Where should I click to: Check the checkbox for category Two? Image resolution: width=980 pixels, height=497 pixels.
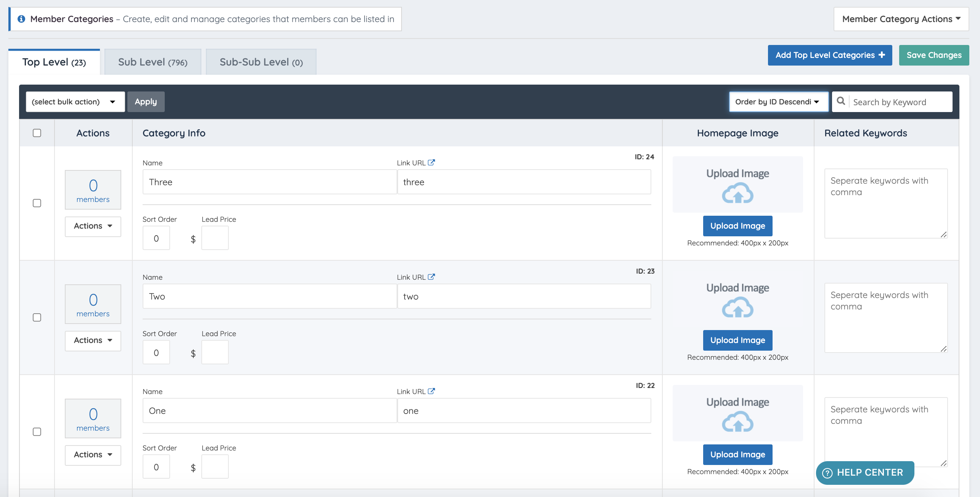(x=37, y=317)
